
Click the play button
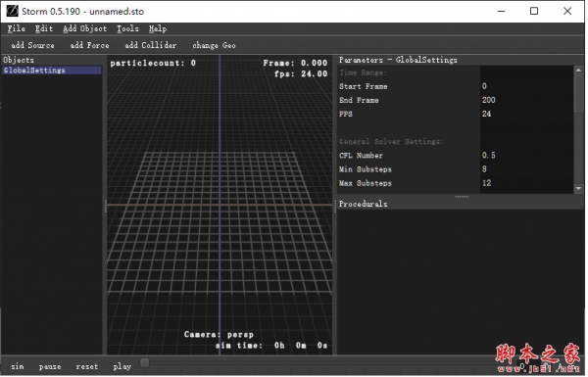122,367
